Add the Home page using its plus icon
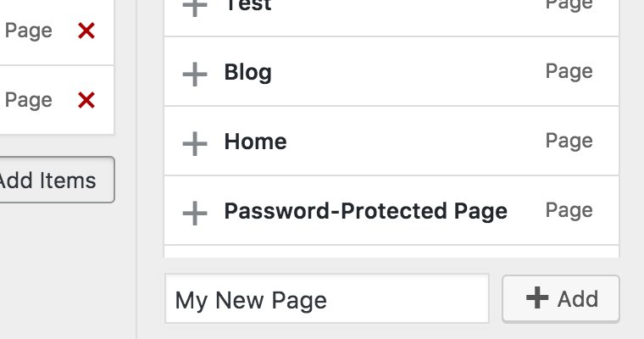The width and height of the screenshot is (644, 339). pyautogui.click(x=195, y=143)
